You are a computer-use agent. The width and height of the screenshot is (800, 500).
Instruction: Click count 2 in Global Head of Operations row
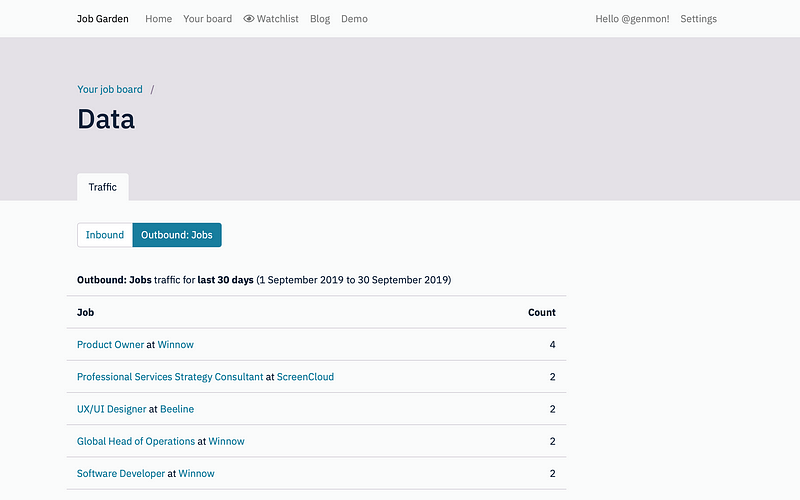[x=552, y=441]
